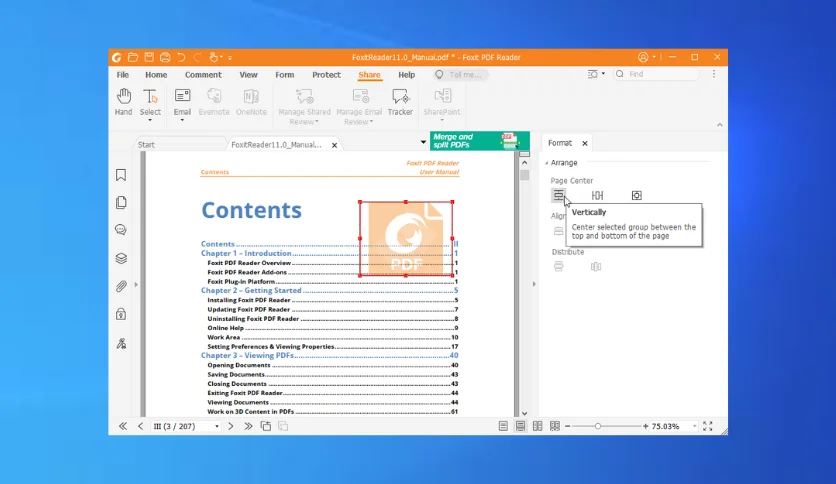This screenshot has width=836, height=484.
Task: Switch to the Home ribbon tab
Action: click(156, 75)
